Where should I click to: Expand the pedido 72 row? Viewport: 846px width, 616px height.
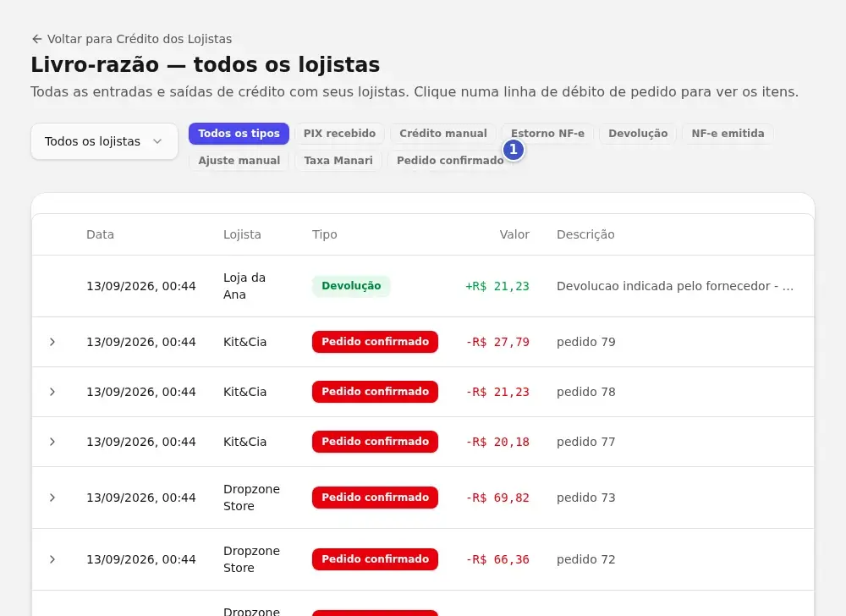[x=52, y=559]
